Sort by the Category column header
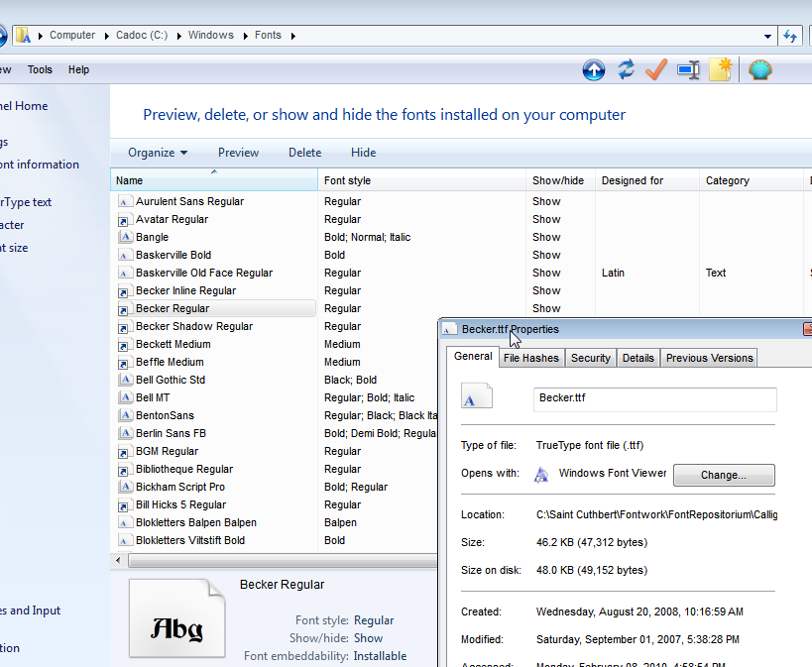812x667 pixels. (751, 180)
